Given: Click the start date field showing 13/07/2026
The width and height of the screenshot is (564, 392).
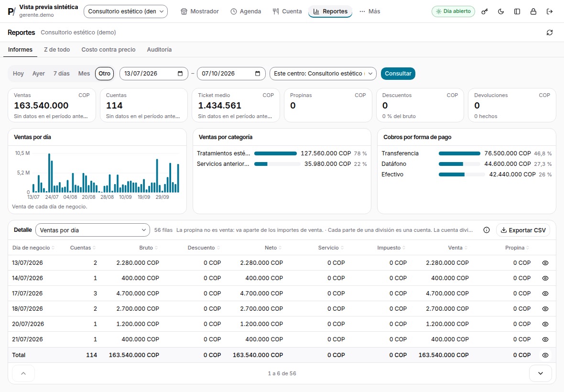Looking at the screenshot, I should [153, 74].
